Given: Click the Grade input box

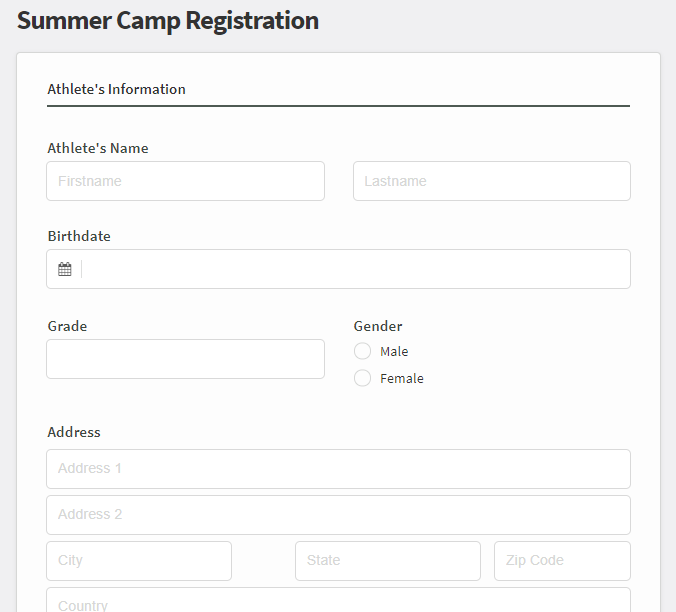Looking at the screenshot, I should 185,359.
